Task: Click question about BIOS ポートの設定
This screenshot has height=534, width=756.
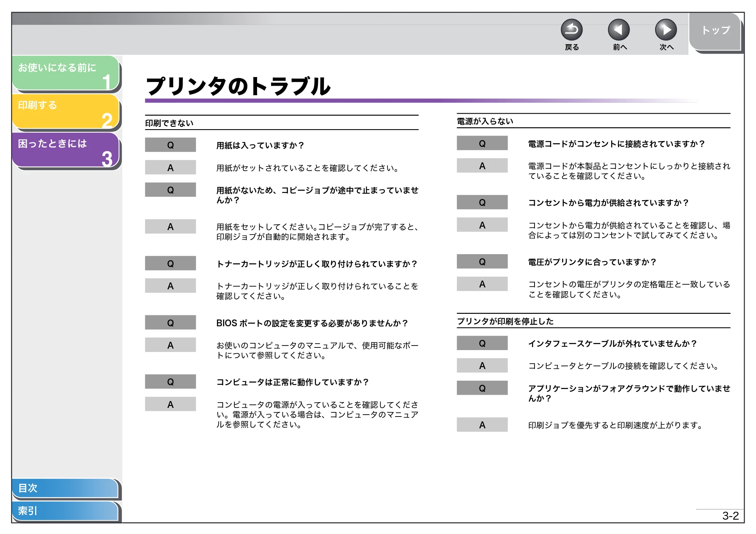Action: (312, 323)
